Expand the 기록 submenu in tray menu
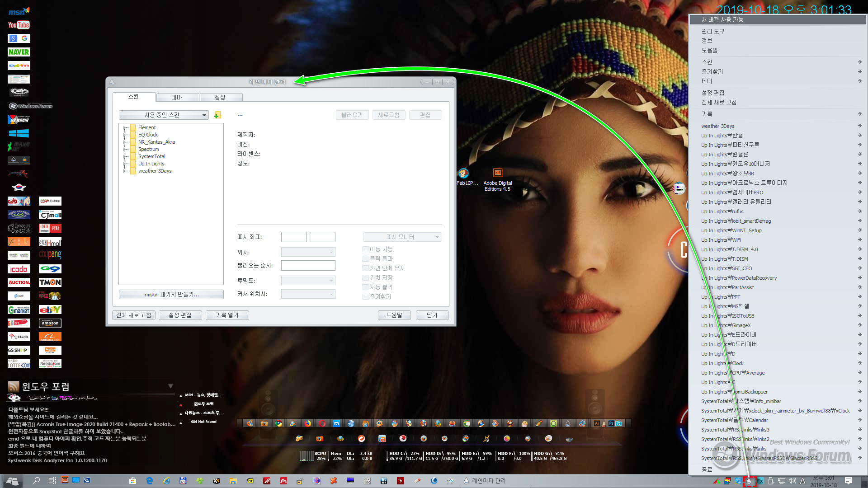This screenshot has width=868, height=488. point(777,114)
